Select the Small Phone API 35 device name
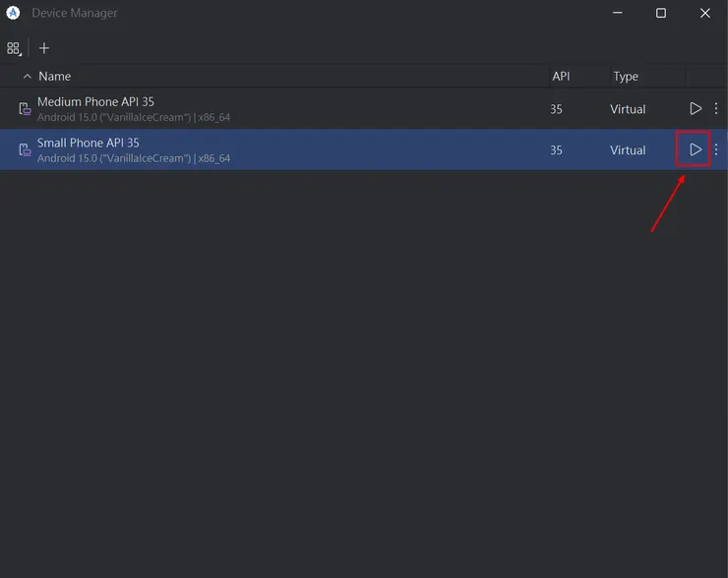The image size is (728, 578). click(89, 144)
